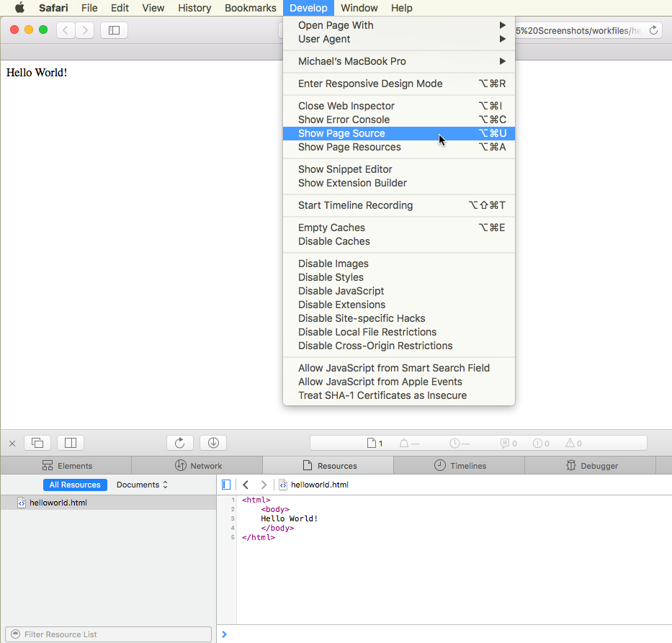Viewport: 672px width, 643px height.
Task: Detach inspector into separate window icon
Action: point(37,443)
